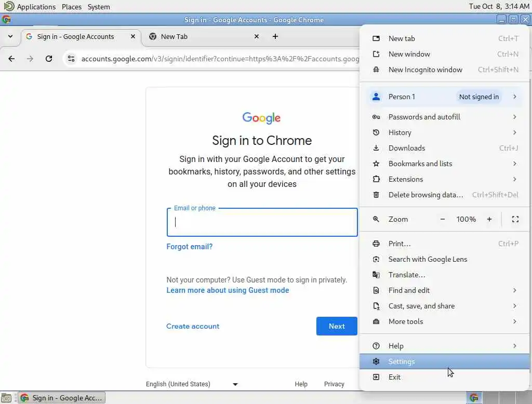Viewport: 532px width, 404px height.
Task: Click the Find and edit icon
Action: [x=376, y=290]
